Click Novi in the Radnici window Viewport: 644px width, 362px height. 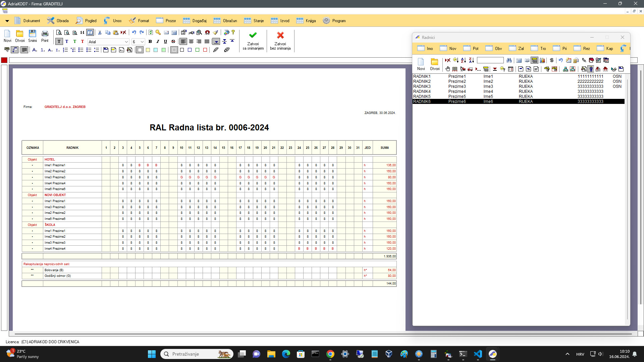(x=421, y=64)
